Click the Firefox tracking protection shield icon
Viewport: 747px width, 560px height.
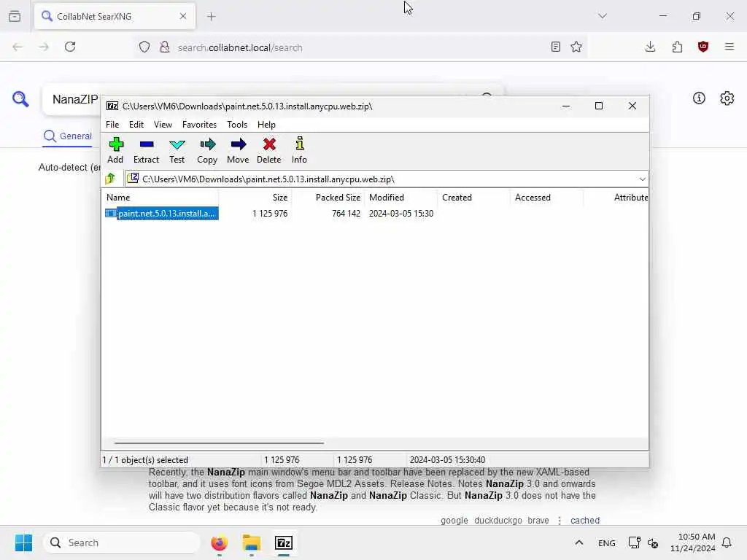144,47
